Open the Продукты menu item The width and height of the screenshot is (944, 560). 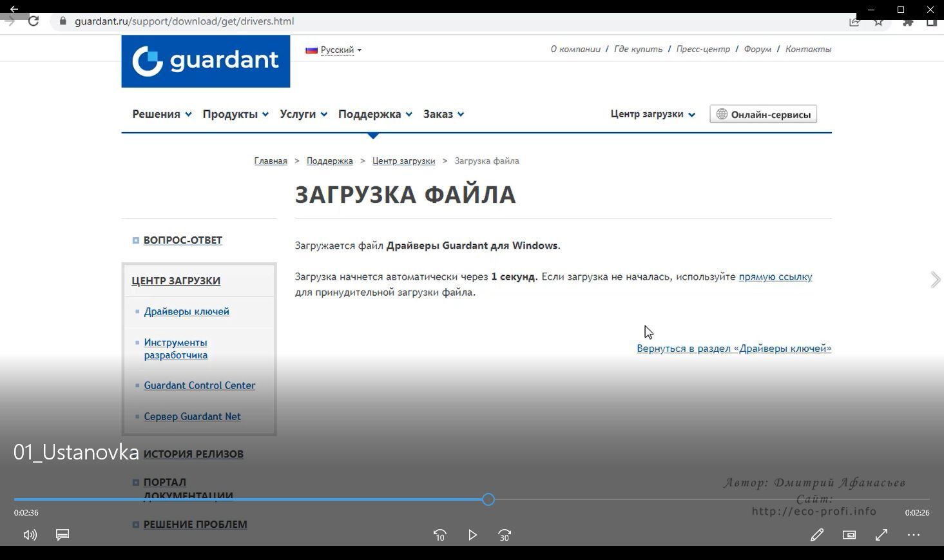(235, 114)
